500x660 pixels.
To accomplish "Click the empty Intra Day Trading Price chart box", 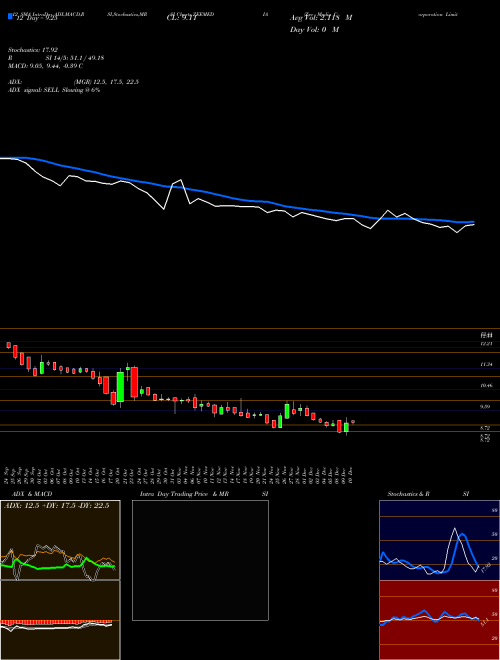I will click(x=200, y=560).
